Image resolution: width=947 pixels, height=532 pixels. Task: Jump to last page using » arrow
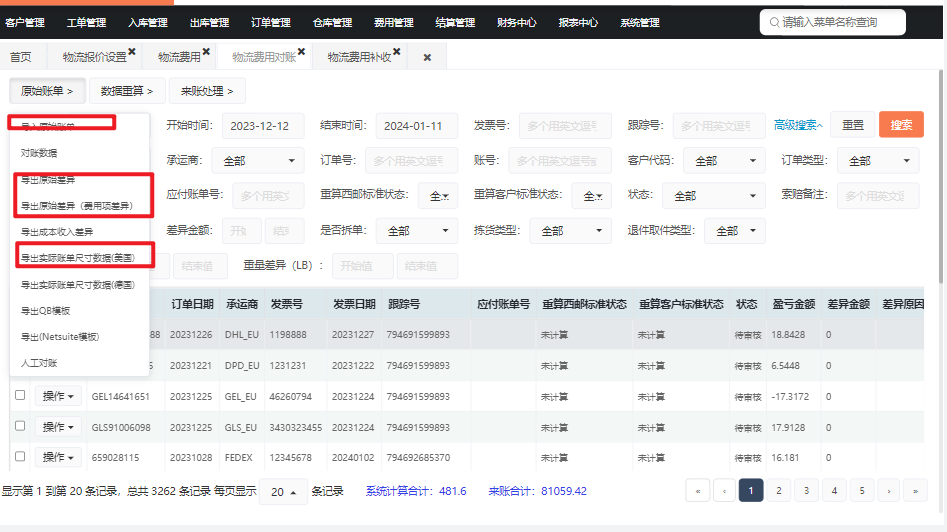[916, 490]
